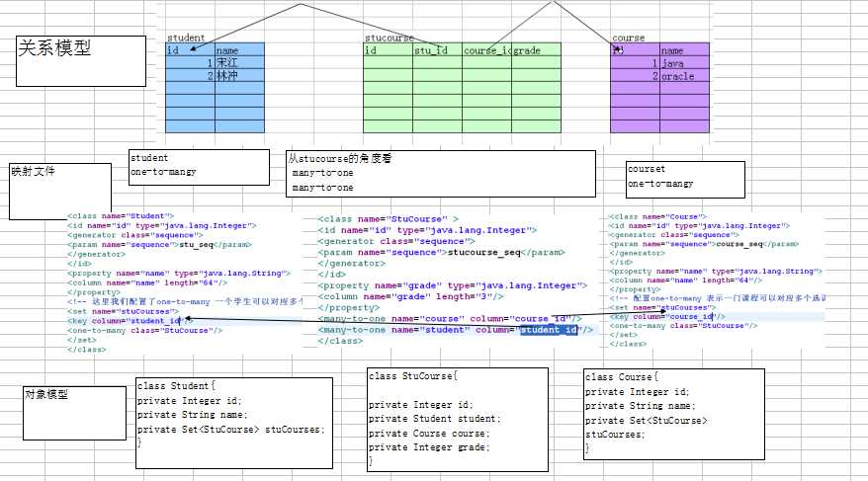Image resolution: width=868 pixels, height=481 pixels.
Task: Select the 关系模型 text box
Action: [81, 61]
